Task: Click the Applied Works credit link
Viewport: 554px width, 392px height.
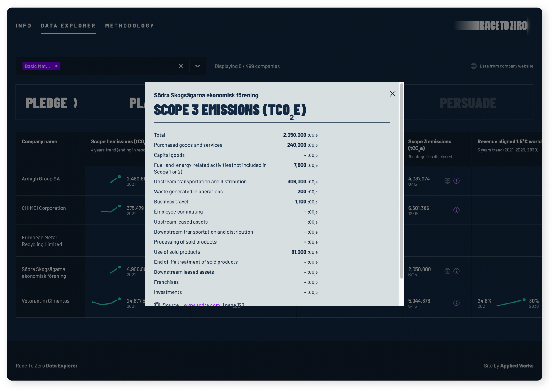Action: pos(516,366)
